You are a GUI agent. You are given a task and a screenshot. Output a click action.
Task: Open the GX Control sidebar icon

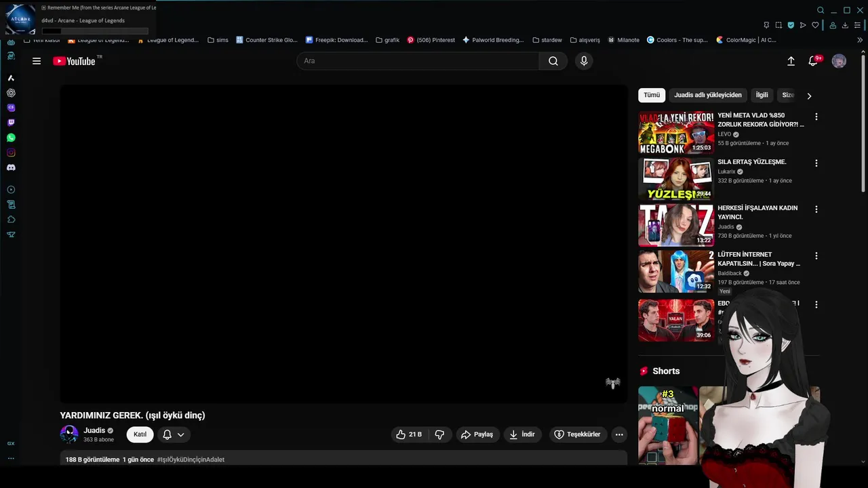point(11,443)
